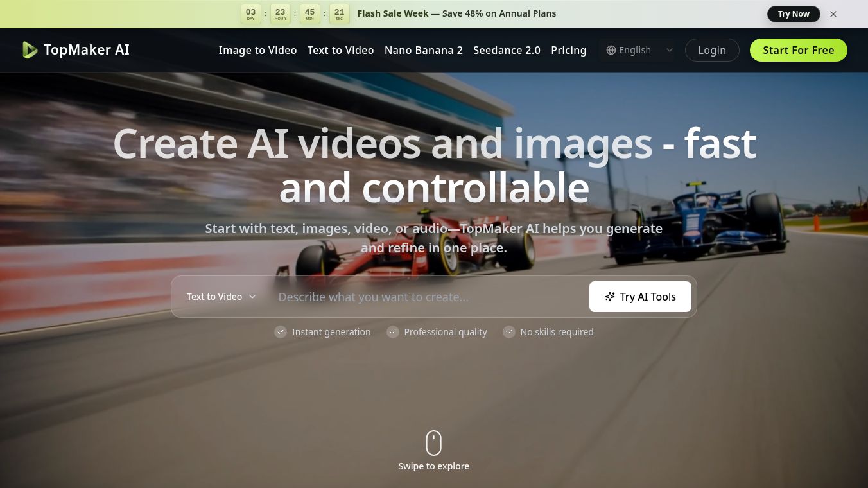The image size is (868, 488).
Task: Open the Text to Video mode dropdown
Action: (x=221, y=297)
